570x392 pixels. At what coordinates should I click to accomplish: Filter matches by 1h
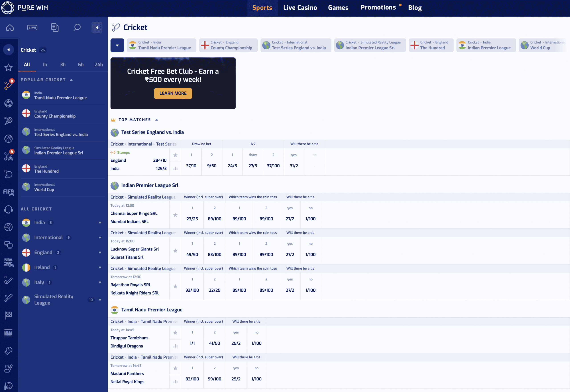tap(45, 65)
